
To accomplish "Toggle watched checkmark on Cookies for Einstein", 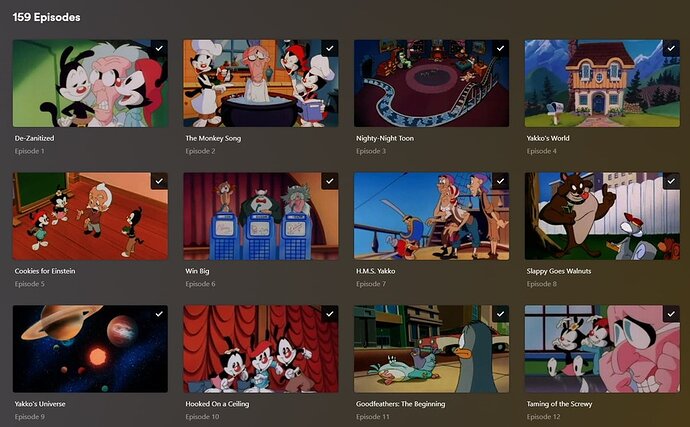I will (159, 181).
